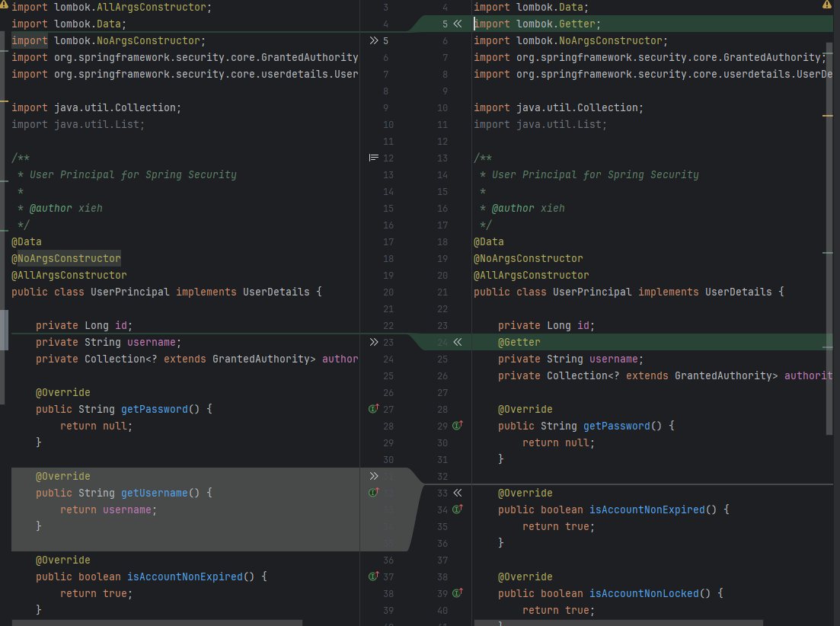Click implements gutter icon at right line 39
Screen dimensions: 840x626
tap(458, 593)
